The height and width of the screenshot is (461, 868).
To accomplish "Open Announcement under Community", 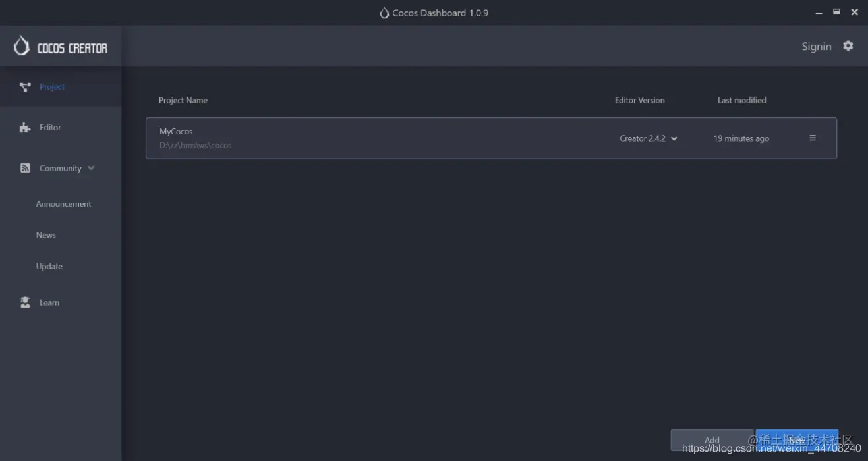I will (x=63, y=204).
